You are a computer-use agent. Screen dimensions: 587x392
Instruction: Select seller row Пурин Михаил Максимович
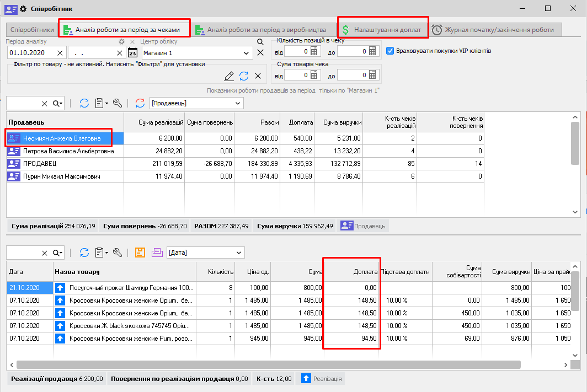coord(61,176)
